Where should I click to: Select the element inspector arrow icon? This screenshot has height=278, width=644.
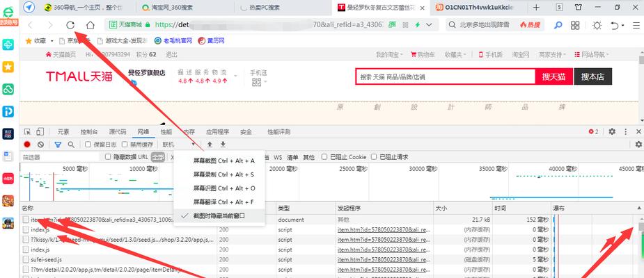coord(28,131)
